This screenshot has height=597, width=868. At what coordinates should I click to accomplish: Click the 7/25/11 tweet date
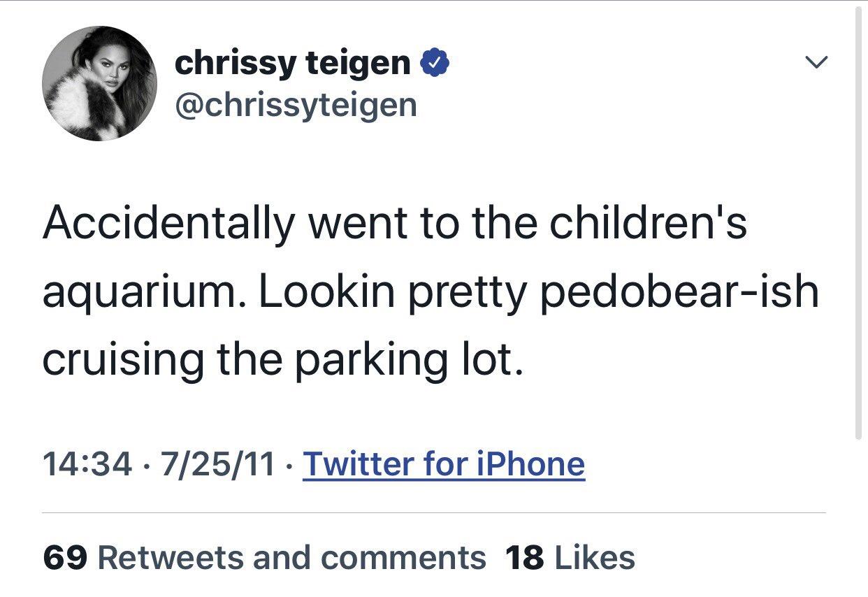[217, 464]
